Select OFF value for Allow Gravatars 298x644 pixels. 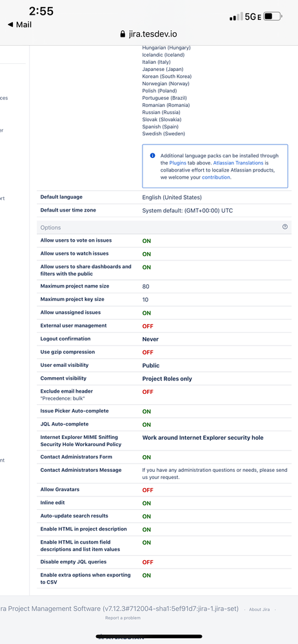[x=148, y=490]
